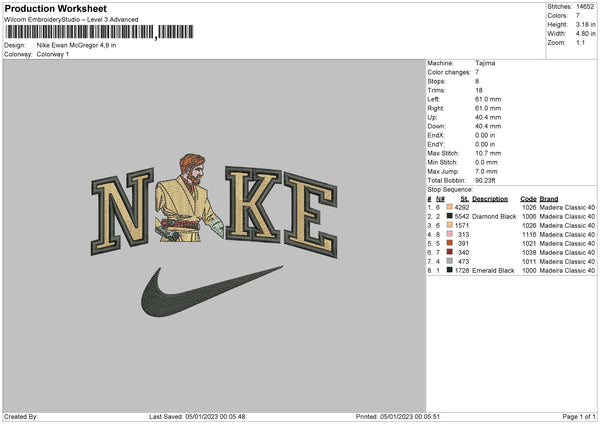This screenshot has width=600, height=424.
Task: Click the Description column header
Action: point(490,199)
